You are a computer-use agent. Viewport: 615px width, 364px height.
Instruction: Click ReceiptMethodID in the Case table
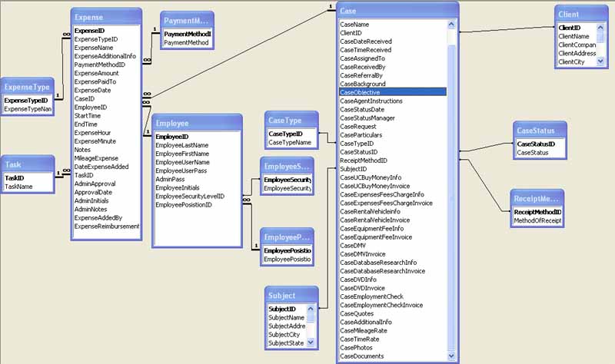tap(364, 160)
